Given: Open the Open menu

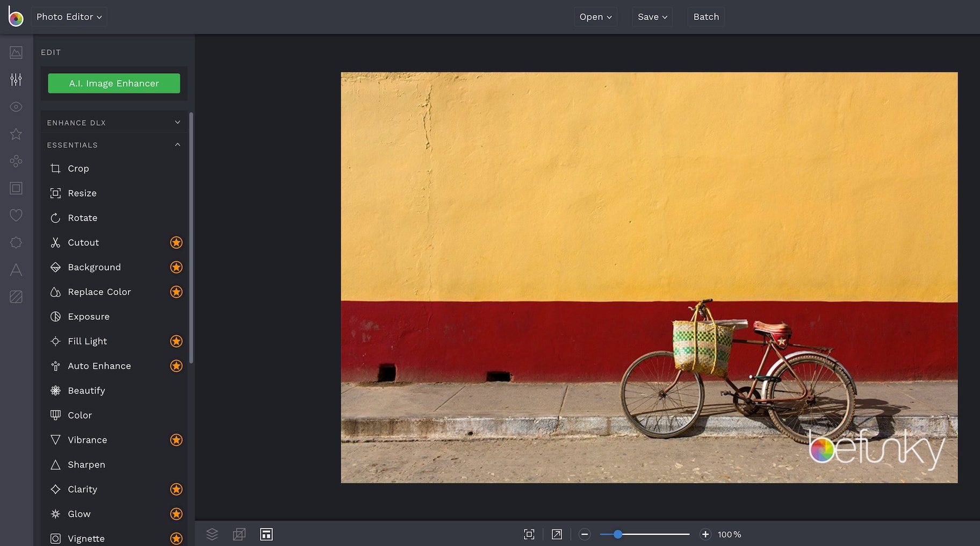Looking at the screenshot, I should (x=595, y=17).
